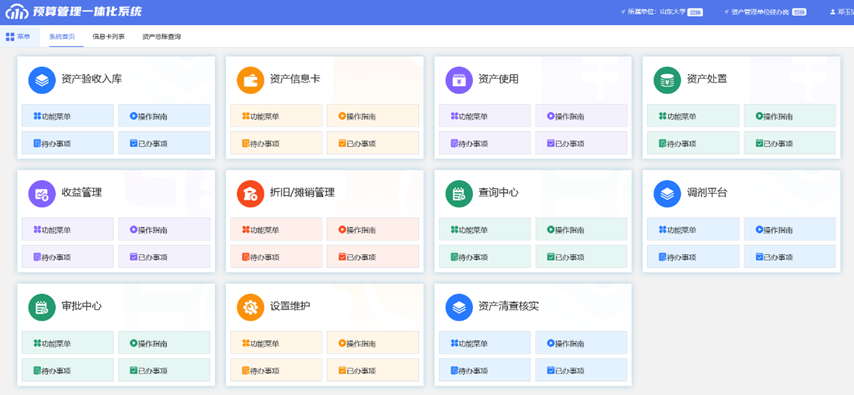Viewport: 854px width, 395px height.
Task: Open 操作指南 under 资产信息卡
Action: coord(373,116)
